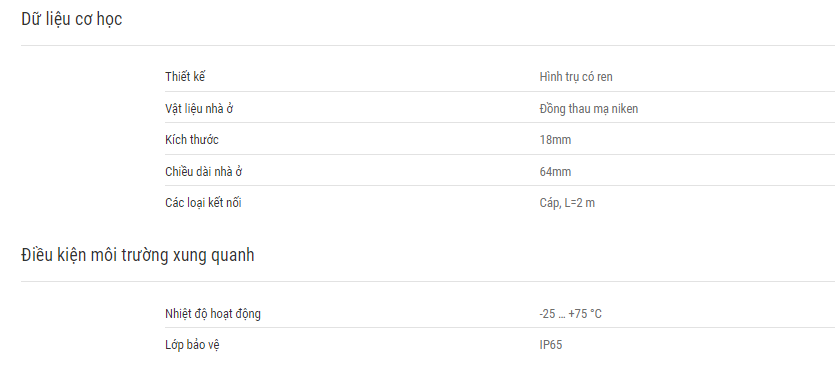This screenshot has width=835, height=366.
Task: Click the 'Hình trụ có ren' value
Action: tap(576, 77)
